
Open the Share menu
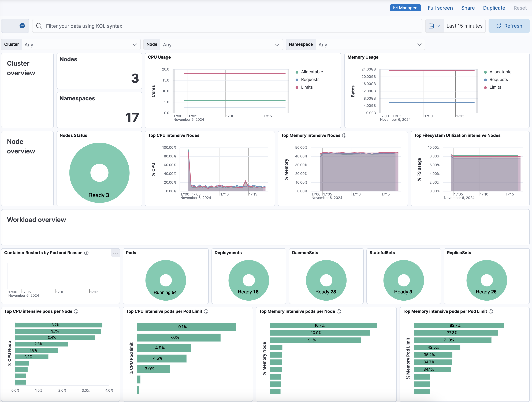pyautogui.click(x=468, y=8)
